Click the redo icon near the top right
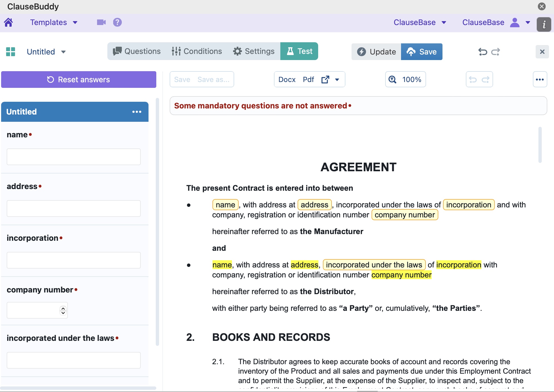Screen dimensions: 554x392 click(495, 51)
